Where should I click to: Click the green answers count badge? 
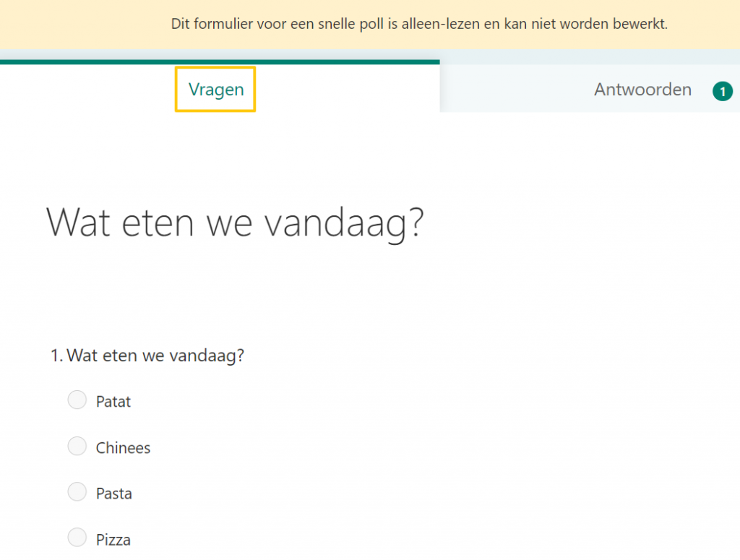coord(722,91)
